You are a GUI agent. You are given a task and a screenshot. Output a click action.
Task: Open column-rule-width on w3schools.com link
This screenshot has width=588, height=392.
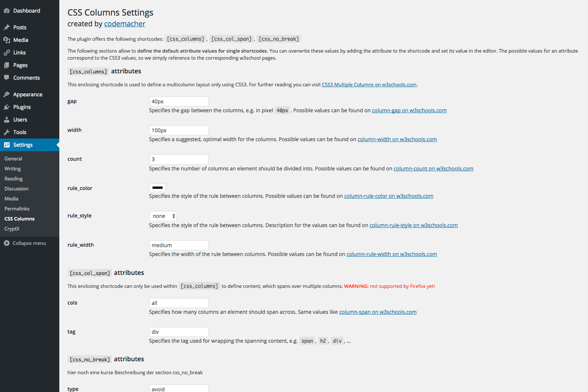click(392, 254)
